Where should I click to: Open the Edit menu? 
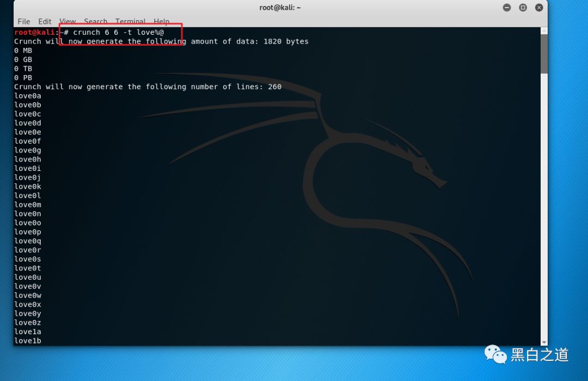[45, 21]
